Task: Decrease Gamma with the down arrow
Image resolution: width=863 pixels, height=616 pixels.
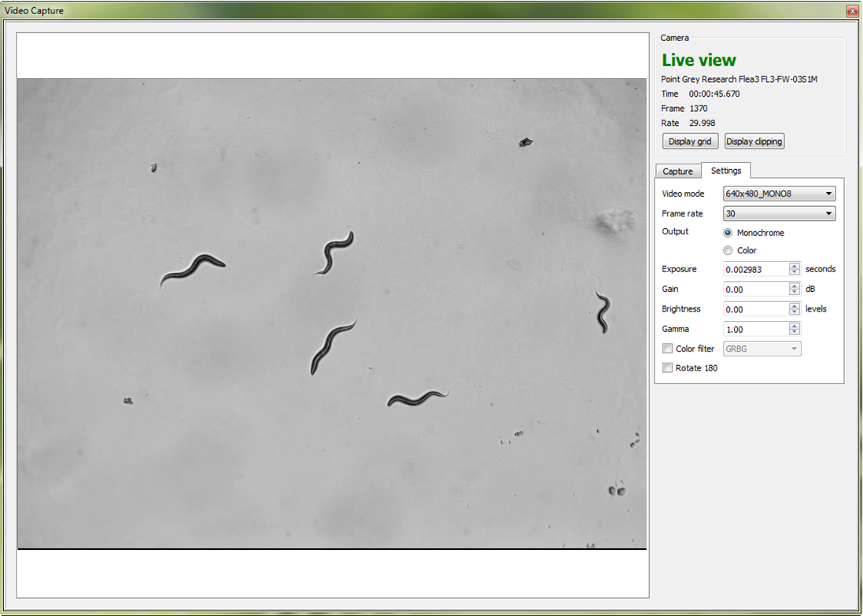Action: point(795,333)
